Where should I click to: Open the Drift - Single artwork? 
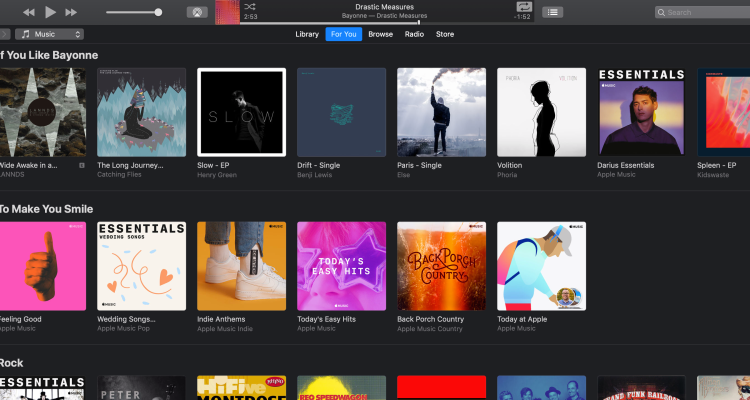tap(342, 112)
